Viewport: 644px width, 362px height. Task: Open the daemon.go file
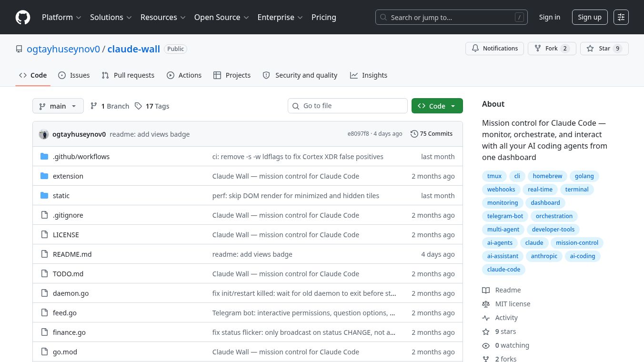(x=70, y=293)
